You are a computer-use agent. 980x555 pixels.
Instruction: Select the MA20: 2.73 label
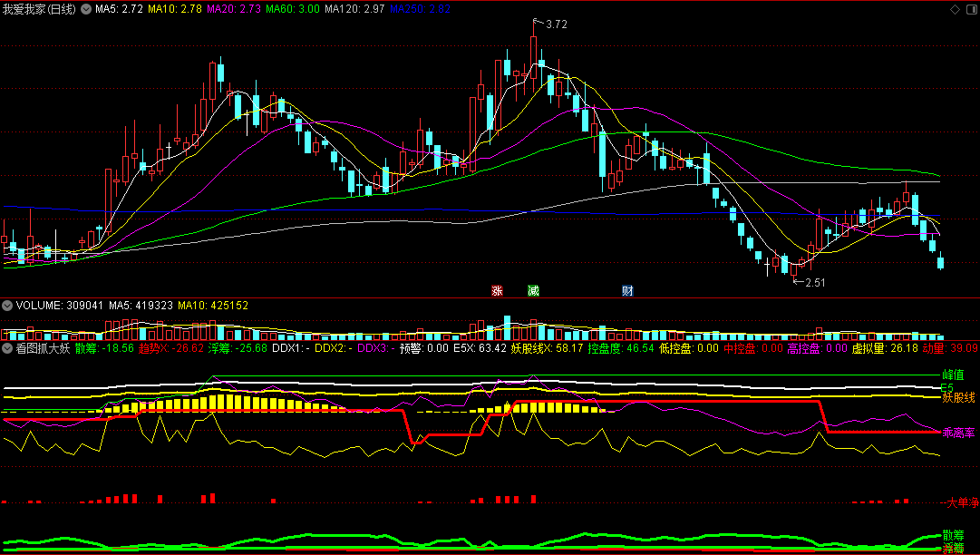click(x=234, y=9)
